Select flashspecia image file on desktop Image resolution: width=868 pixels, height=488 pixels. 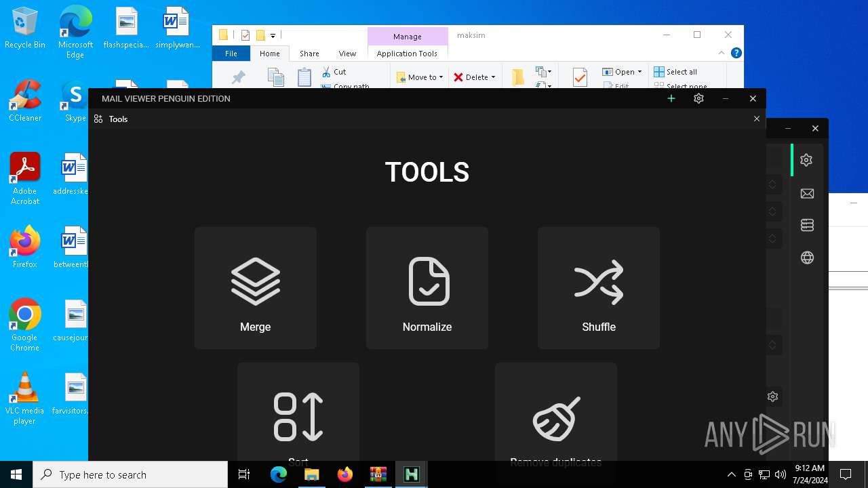tap(126, 28)
